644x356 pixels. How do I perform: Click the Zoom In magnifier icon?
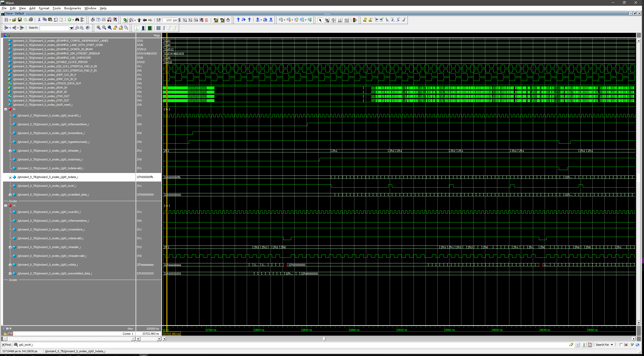tap(99, 28)
